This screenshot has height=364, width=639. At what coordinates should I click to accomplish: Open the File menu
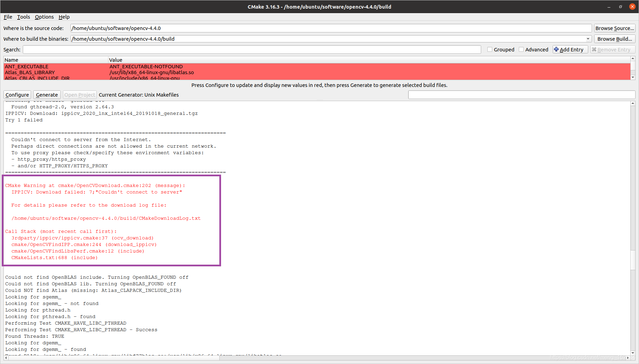point(8,17)
